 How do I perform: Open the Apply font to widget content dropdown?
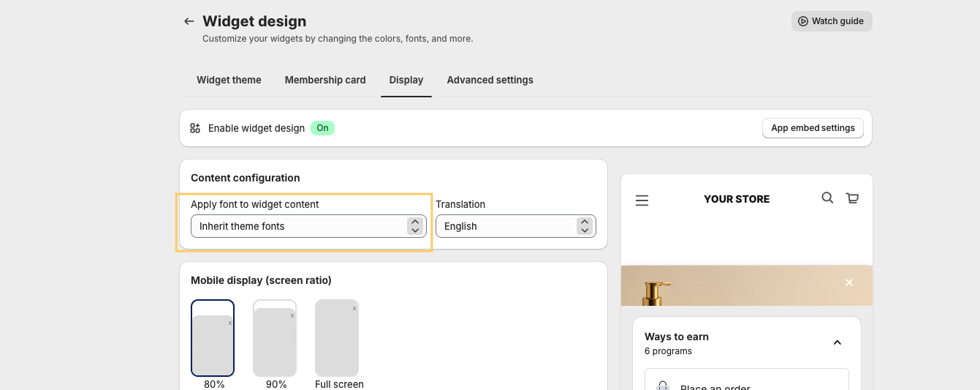[x=308, y=226]
